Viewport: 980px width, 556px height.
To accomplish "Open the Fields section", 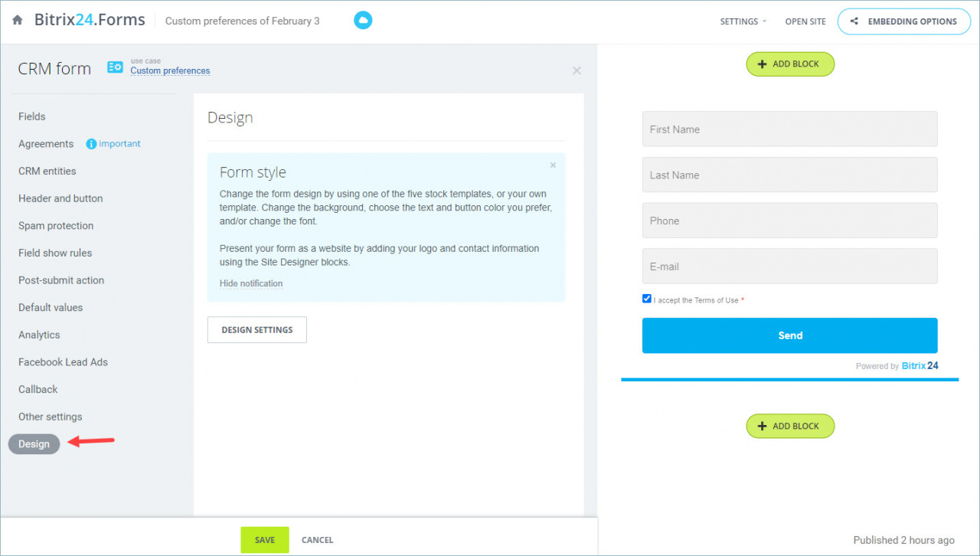I will pos(32,116).
